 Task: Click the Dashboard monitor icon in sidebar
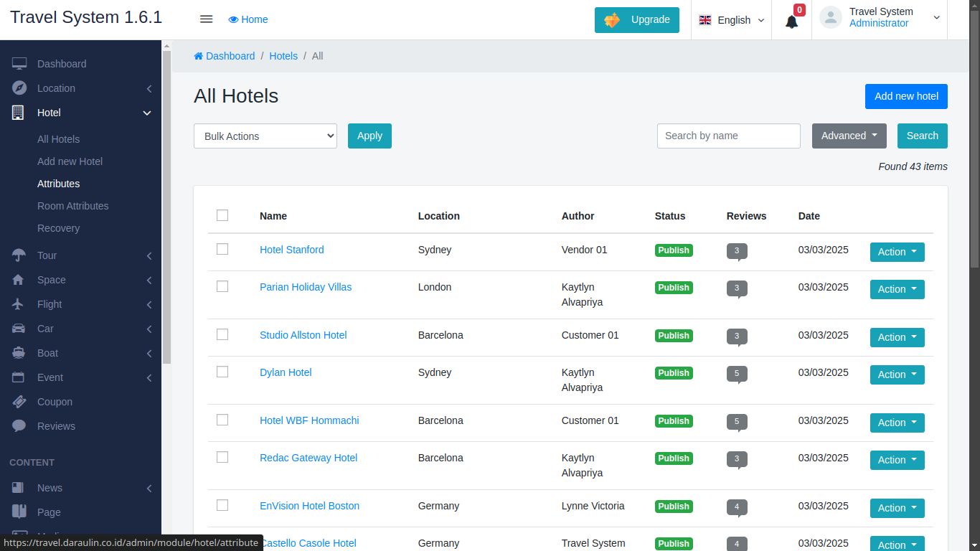click(19, 64)
